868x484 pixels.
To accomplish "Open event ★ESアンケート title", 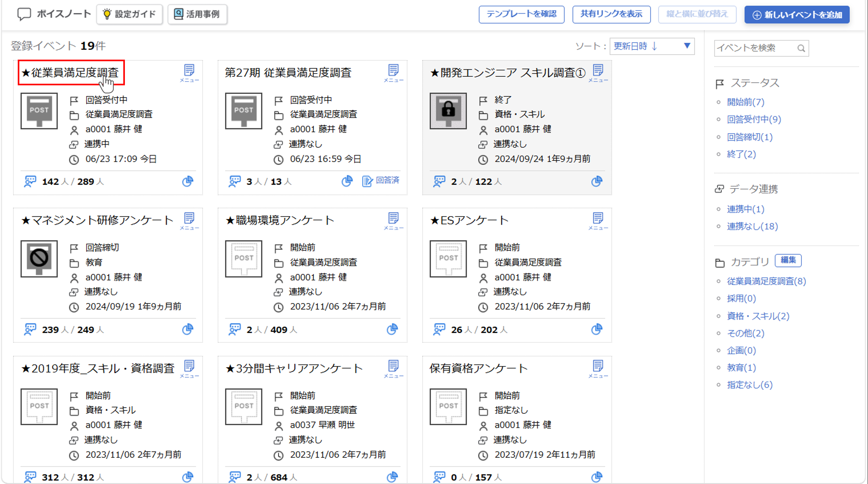I will click(x=469, y=221).
